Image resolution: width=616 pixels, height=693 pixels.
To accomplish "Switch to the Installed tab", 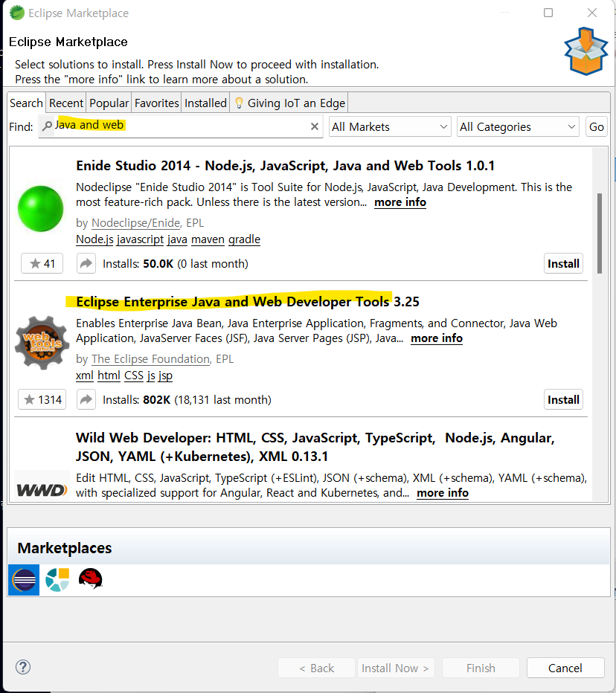I will click(205, 103).
